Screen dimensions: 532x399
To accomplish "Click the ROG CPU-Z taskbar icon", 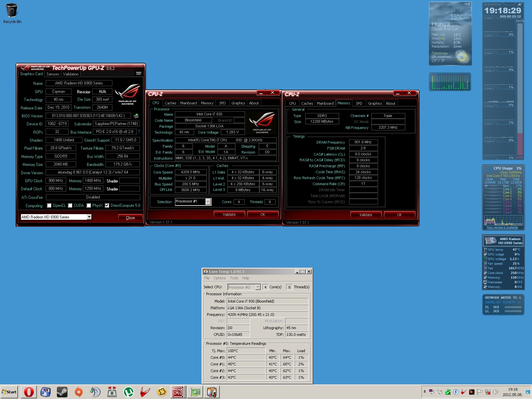I will 178,392.
